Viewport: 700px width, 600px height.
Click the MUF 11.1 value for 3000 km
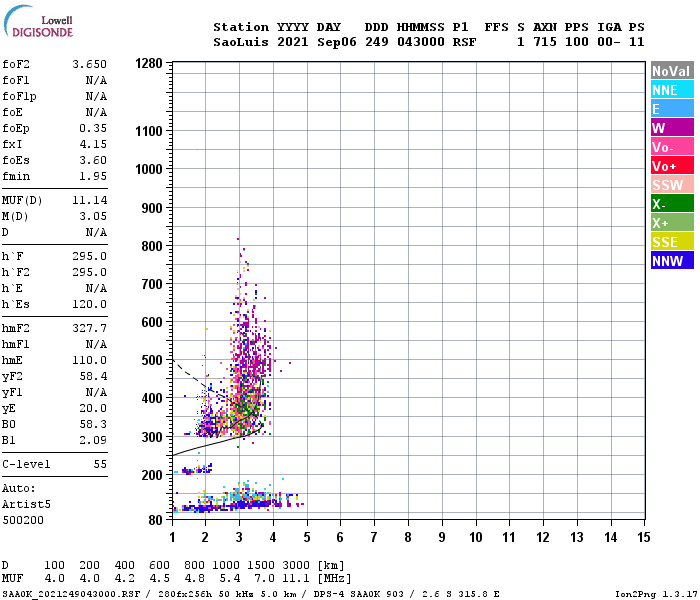(x=296, y=579)
